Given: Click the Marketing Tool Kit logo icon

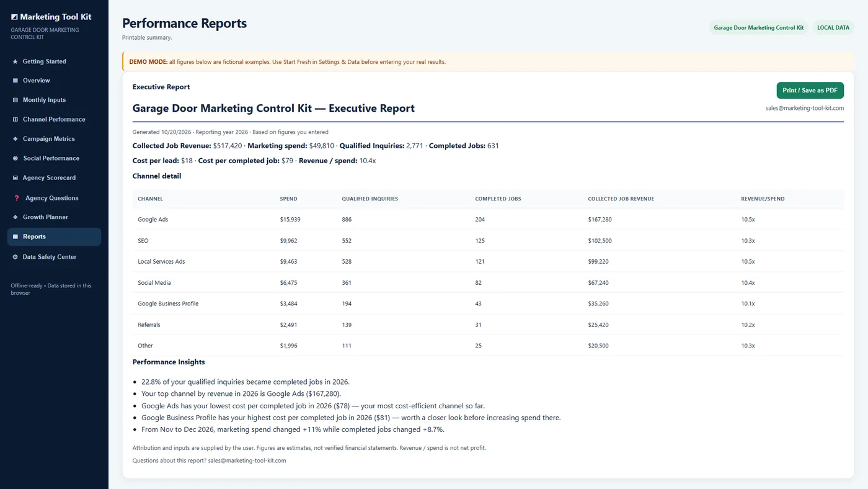Looking at the screenshot, I should tap(14, 17).
